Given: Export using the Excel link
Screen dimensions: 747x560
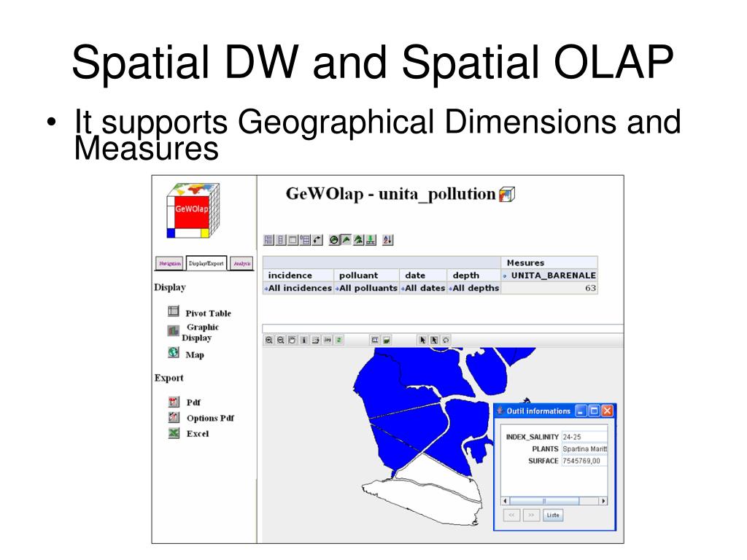Looking at the screenshot, I should click(198, 433).
